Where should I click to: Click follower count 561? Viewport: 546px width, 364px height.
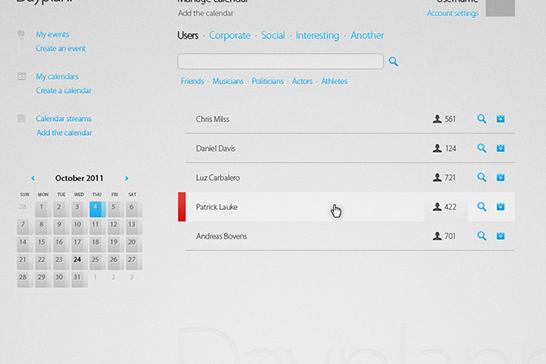tap(450, 119)
